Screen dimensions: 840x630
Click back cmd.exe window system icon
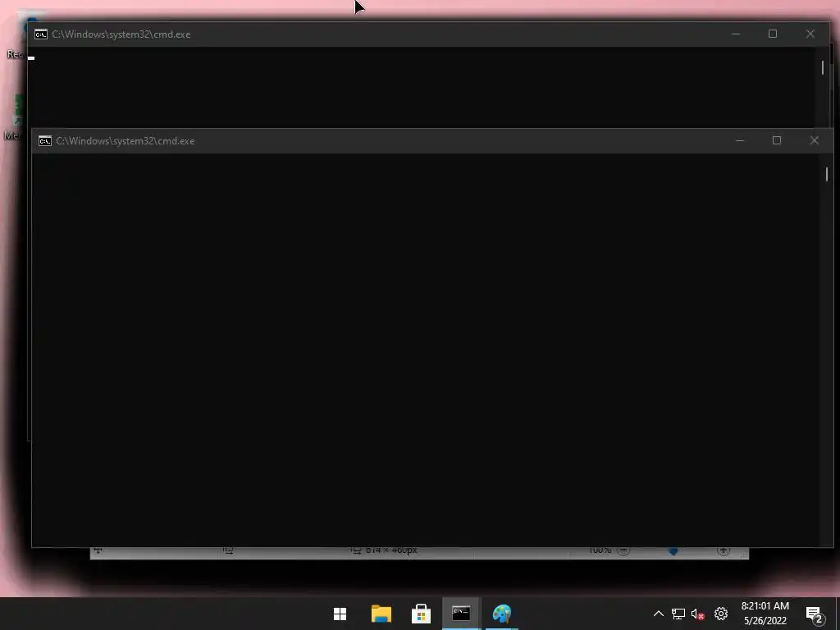coord(41,34)
